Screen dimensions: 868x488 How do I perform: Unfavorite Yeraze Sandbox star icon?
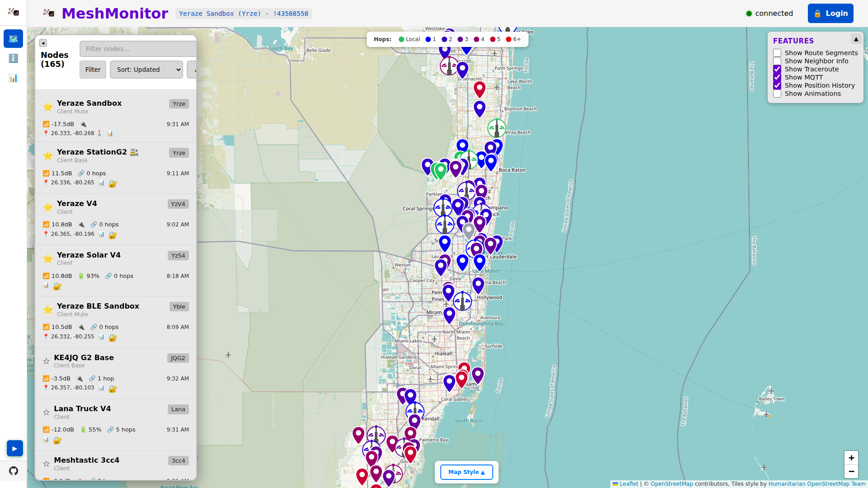click(47, 107)
